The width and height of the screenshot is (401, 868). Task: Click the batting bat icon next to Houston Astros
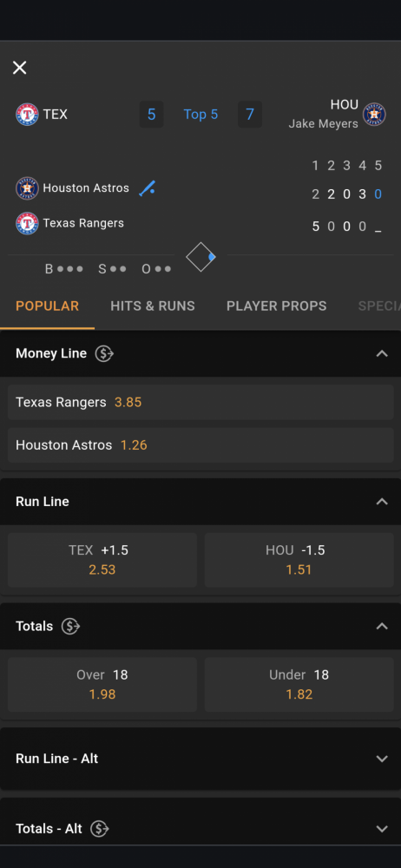point(147,188)
